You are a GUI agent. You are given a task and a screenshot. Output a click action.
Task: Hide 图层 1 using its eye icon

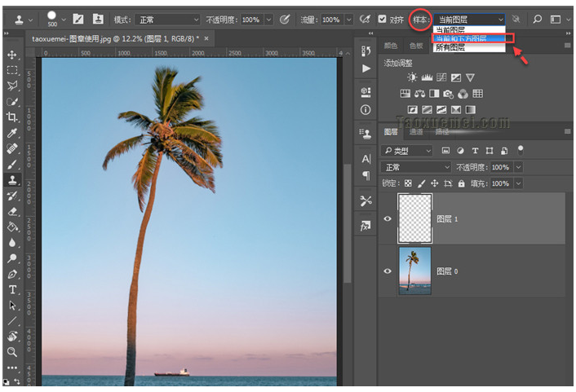coord(388,218)
